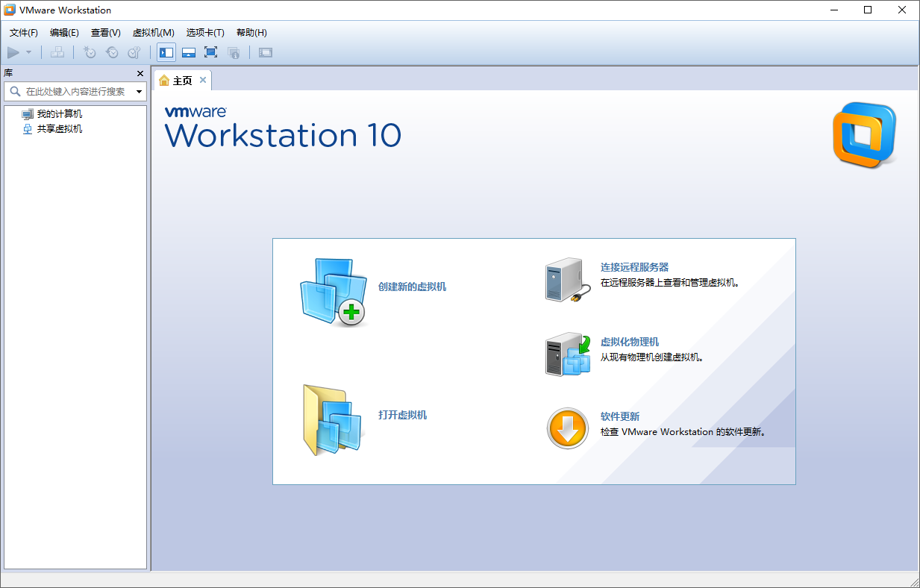This screenshot has width=920, height=588.
Task: Click the power on button in the toolbar
Action: pos(13,52)
